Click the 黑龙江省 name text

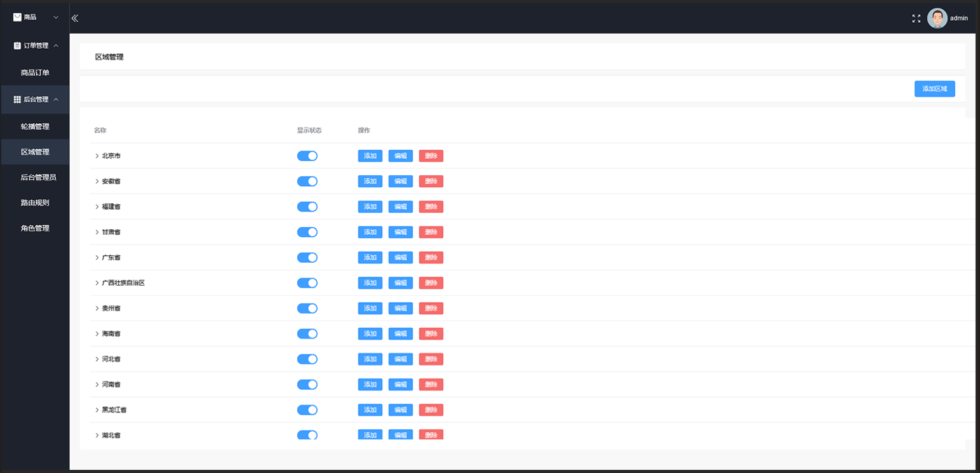pyautogui.click(x=114, y=410)
